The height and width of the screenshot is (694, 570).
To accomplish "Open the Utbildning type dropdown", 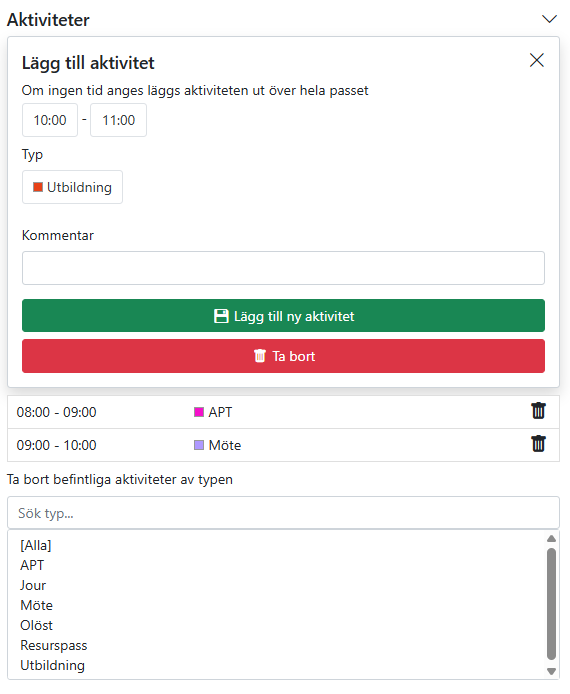I will (73, 187).
